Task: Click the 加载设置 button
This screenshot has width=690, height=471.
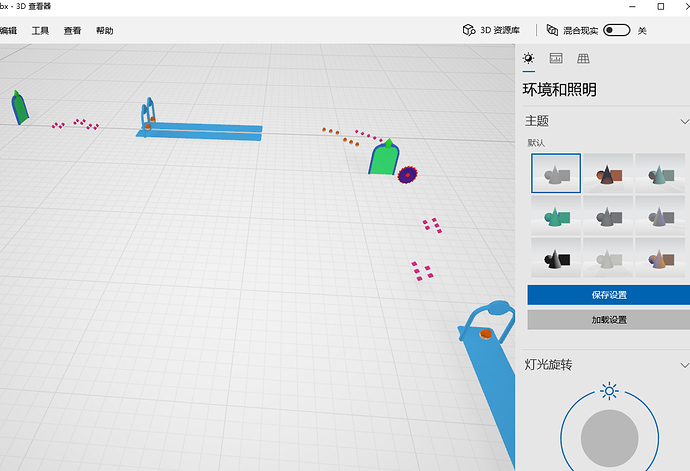Action: tap(609, 320)
